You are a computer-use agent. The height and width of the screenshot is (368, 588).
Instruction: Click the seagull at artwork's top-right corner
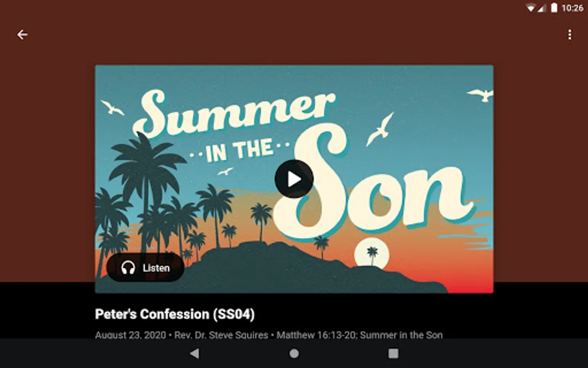click(481, 95)
